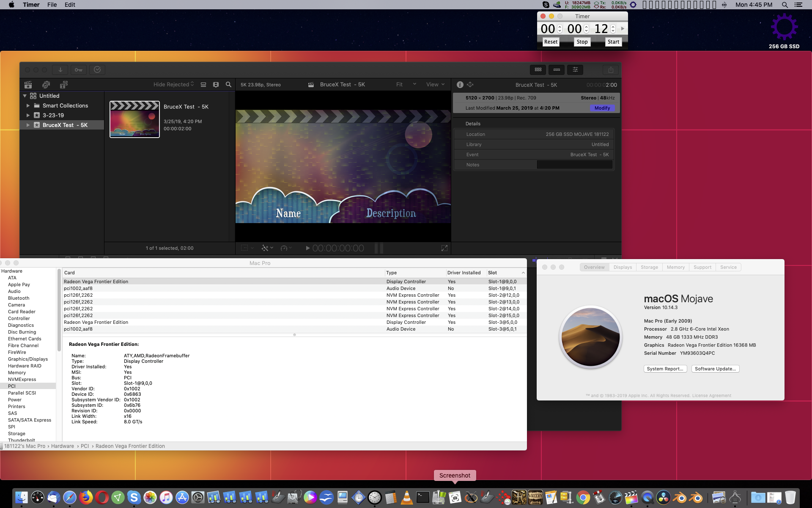The height and width of the screenshot is (508, 812).
Task: Select Graphics/Displays in the hardware sidebar
Action: coord(28,359)
